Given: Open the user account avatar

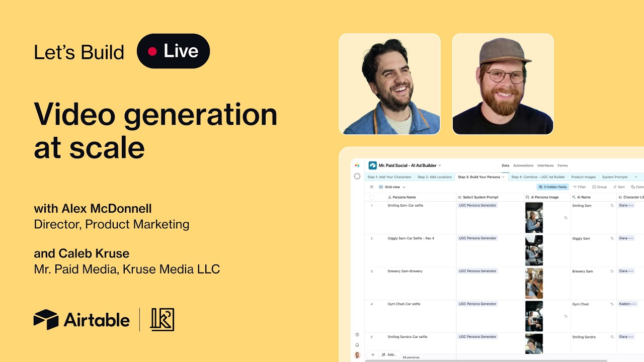Looking at the screenshot, I should tap(357, 355).
